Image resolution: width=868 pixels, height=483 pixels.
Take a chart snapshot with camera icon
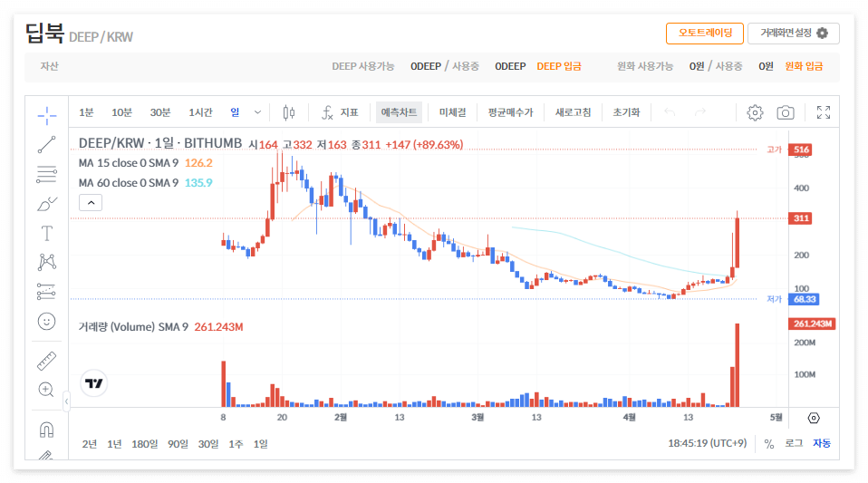tap(785, 113)
